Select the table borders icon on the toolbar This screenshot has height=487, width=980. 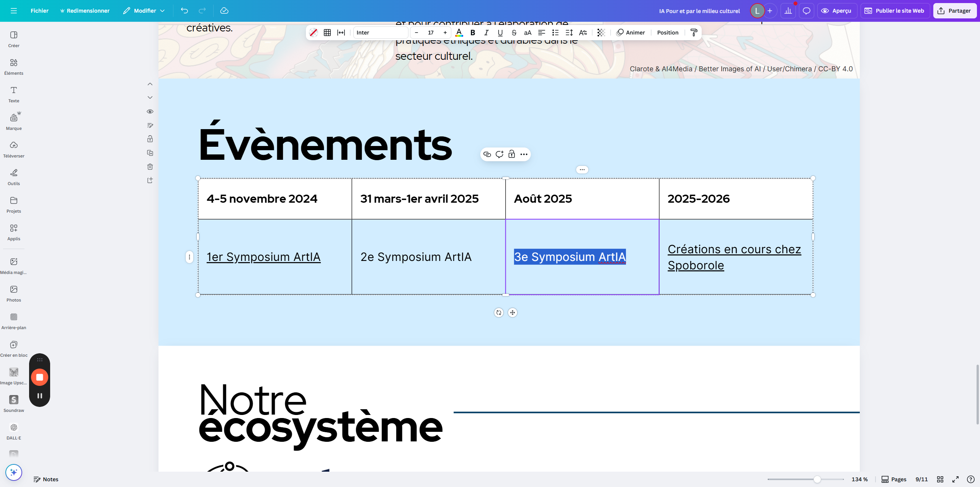click(327, 33)
